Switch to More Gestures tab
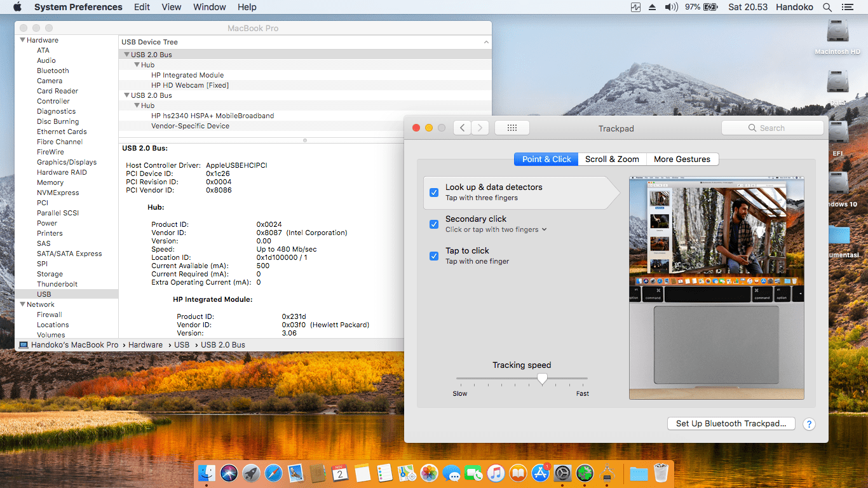This screenshot has width=868, height=488. pos(682,159)
